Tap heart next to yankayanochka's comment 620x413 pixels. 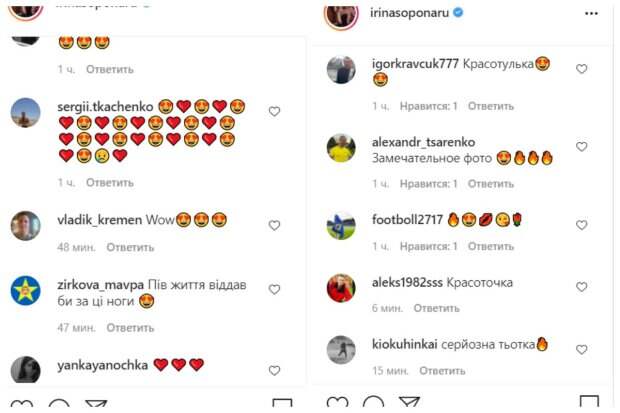click(x=274, y=365)
